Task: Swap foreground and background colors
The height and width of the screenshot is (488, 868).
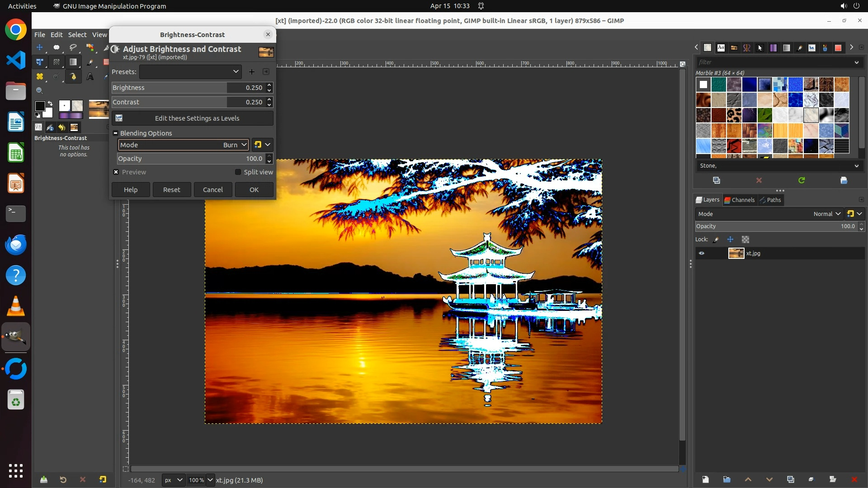Action: 50,103
